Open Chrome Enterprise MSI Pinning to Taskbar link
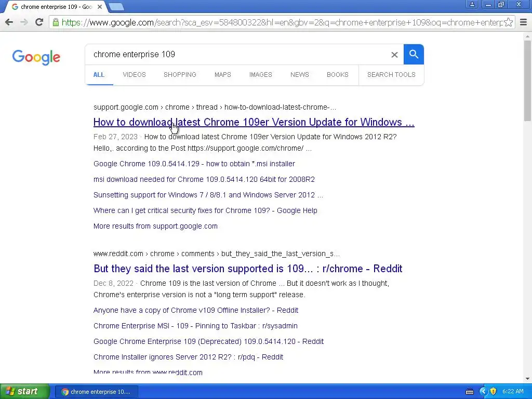The height and width of the screenshot is (399, 532). point(195,326)
